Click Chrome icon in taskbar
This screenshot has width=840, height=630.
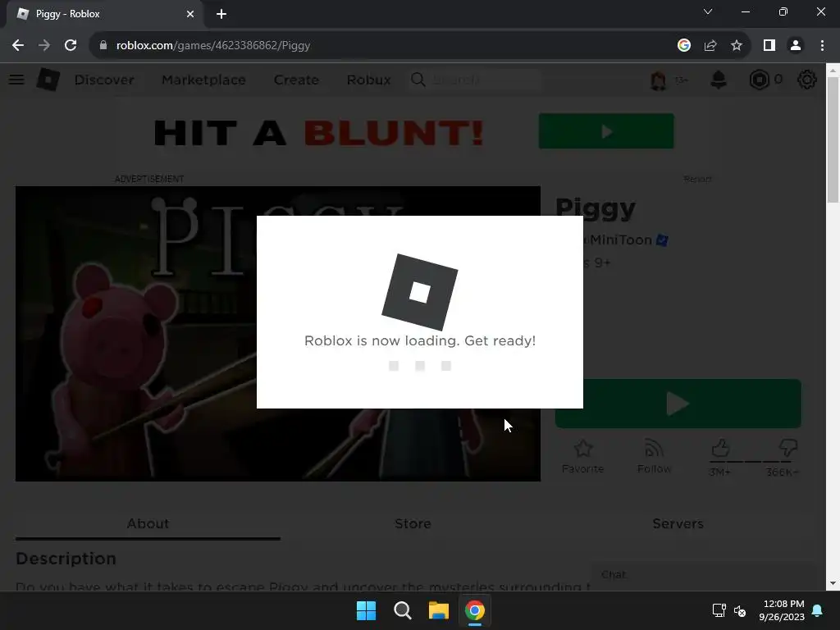click(475, 610)
